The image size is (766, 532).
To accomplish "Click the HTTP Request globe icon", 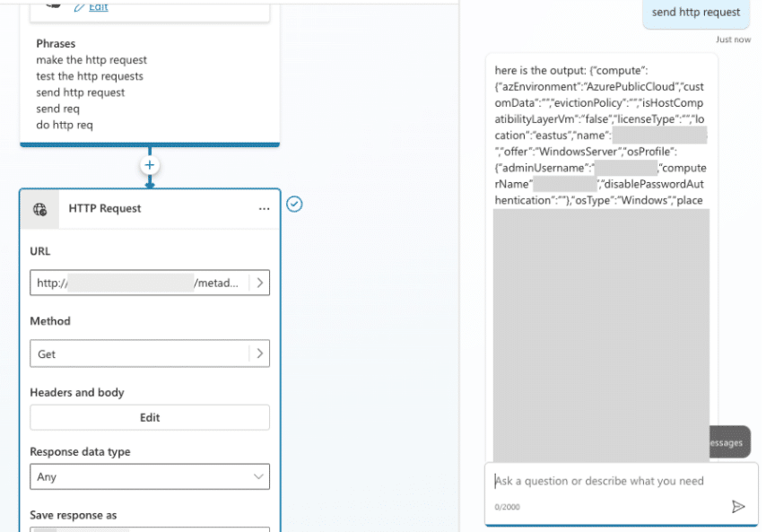I will (40, 209).
